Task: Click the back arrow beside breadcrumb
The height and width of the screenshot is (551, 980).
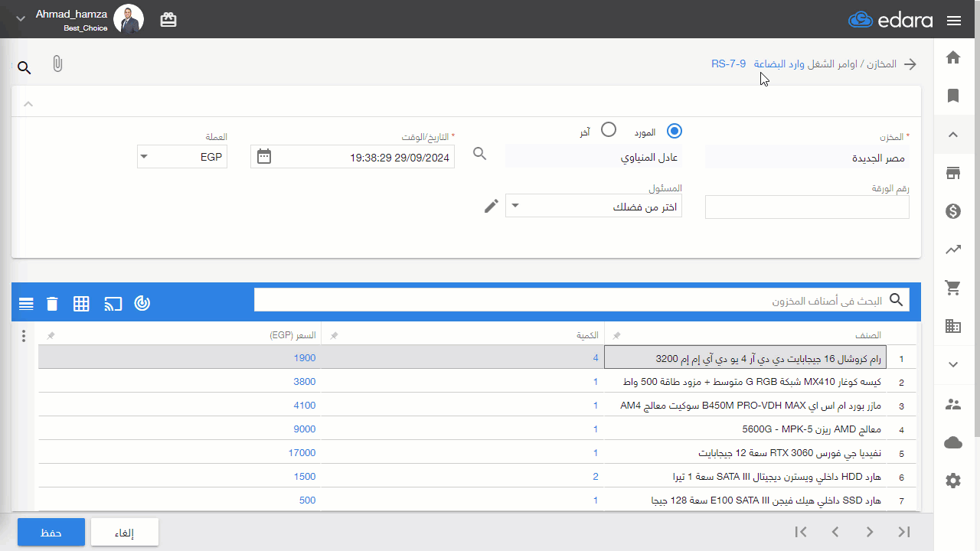Action: click(910, 64)
